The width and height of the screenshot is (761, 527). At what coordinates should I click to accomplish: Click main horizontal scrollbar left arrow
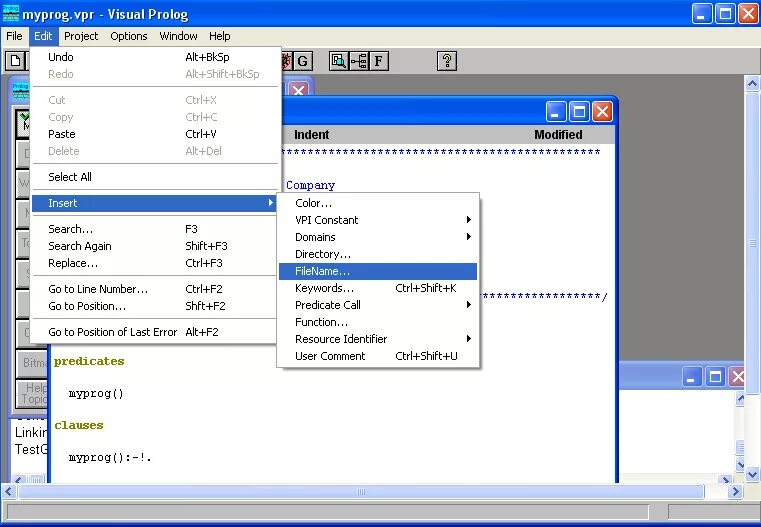8,492
